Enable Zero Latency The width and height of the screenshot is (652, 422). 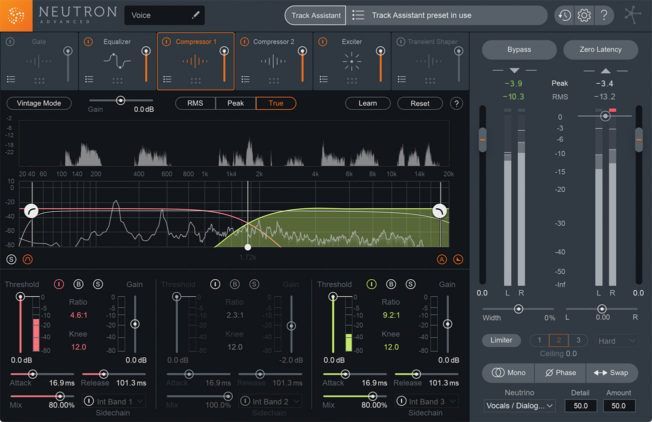(x=600, y=49)
